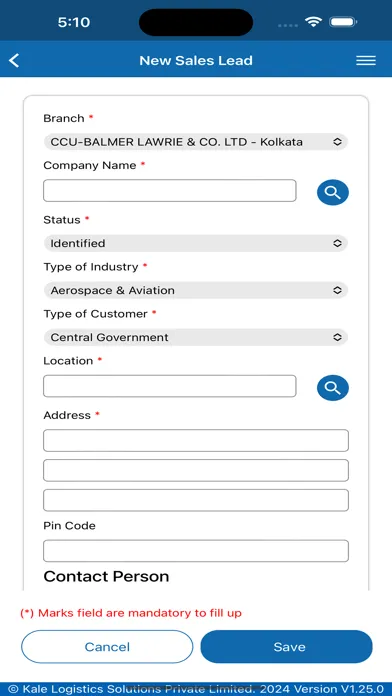This screenshot has height=696, width=392.
Task: Click the Location input field
Action: click(x=170, y=386)
